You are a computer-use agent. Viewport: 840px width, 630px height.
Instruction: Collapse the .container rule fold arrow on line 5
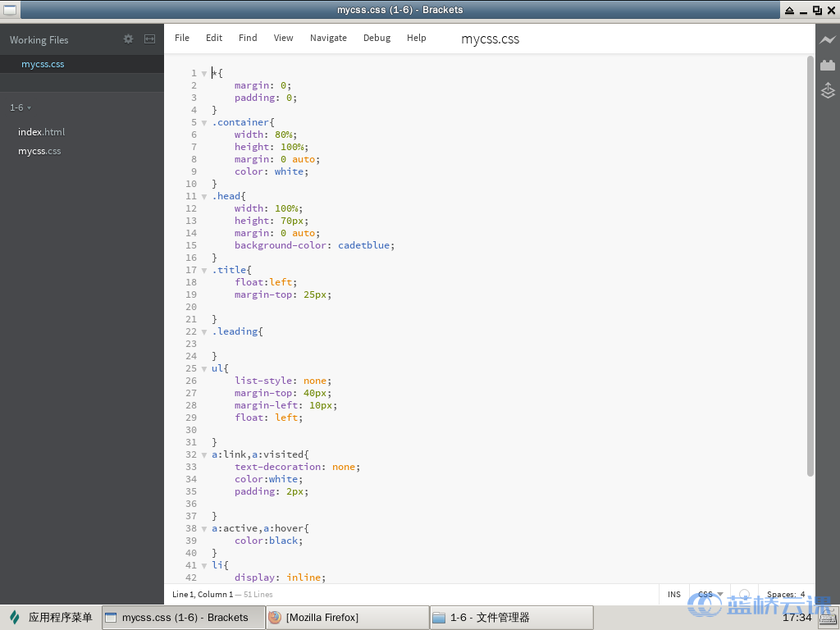coord(204,123)
